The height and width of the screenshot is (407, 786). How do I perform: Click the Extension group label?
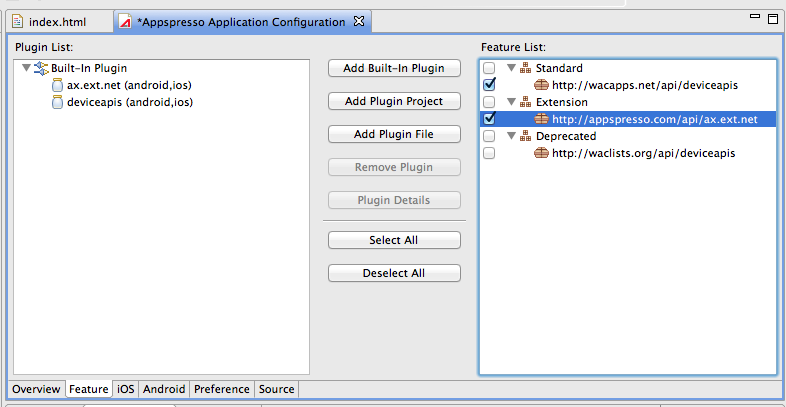[x=561, y=102]
